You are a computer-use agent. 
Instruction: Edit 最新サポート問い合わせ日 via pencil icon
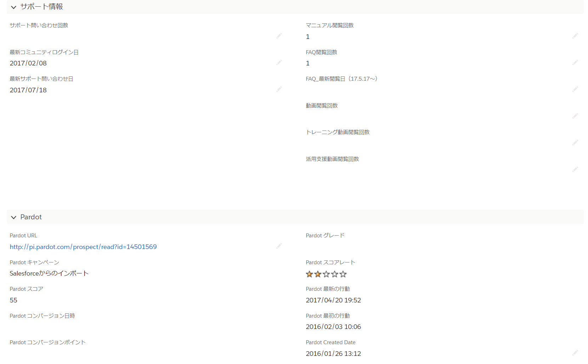click(279, 89)
